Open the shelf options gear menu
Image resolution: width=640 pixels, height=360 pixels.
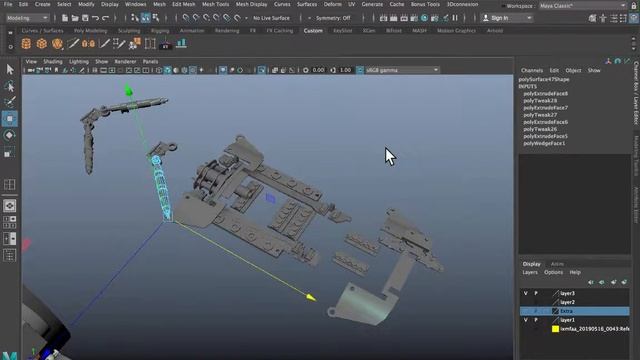(x=10, y=47)
